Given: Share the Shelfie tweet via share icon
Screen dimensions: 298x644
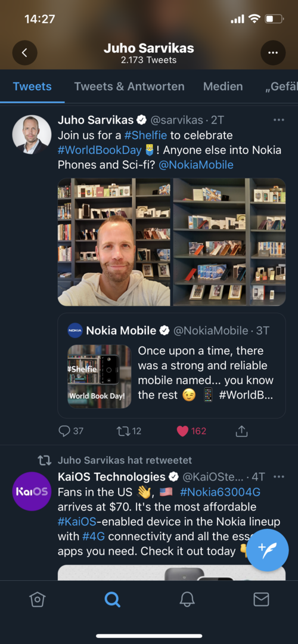Looking at the screenshot, I should [242, 431].
